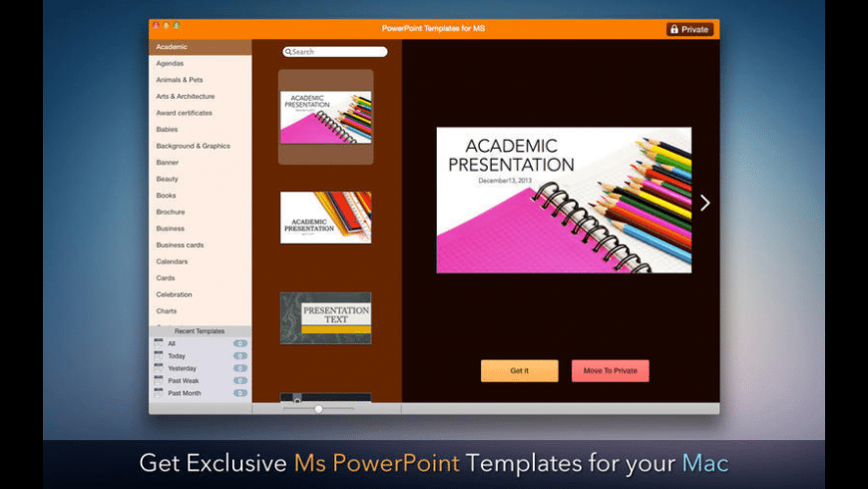Click count badge in Today row
This screenshot has height=489, width=868.
(x=239, y=356)
